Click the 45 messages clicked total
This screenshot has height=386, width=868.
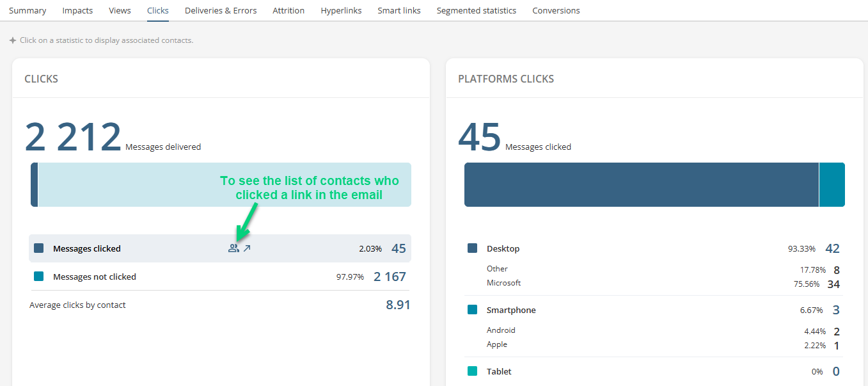click(480, 137)
